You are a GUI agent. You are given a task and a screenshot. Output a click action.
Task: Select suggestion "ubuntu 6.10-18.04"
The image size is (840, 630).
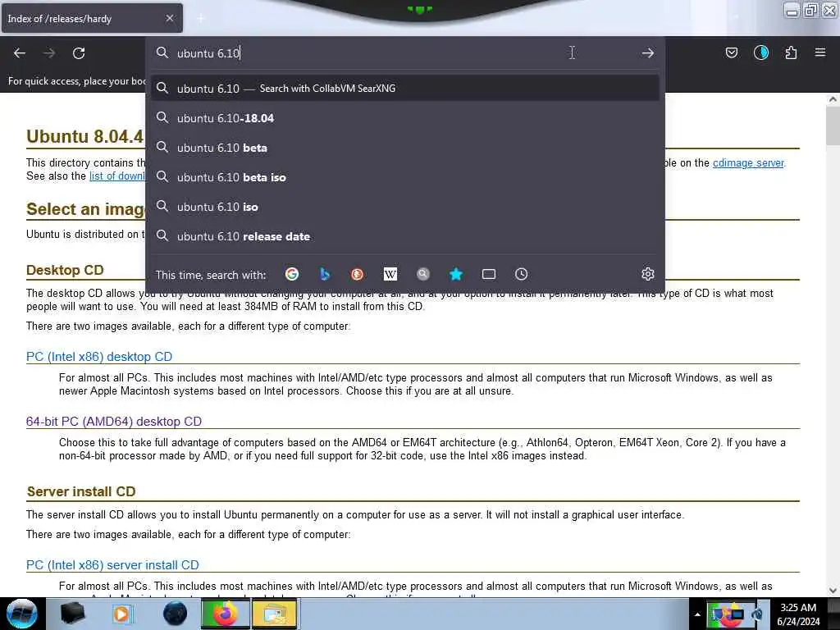pyautogui.click(x=405, y=118)
